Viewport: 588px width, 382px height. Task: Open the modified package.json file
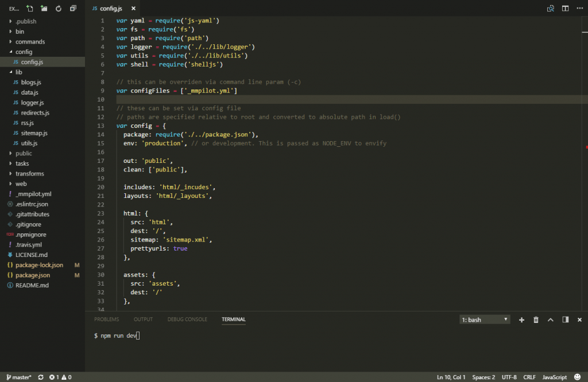[x=42, y=275]
